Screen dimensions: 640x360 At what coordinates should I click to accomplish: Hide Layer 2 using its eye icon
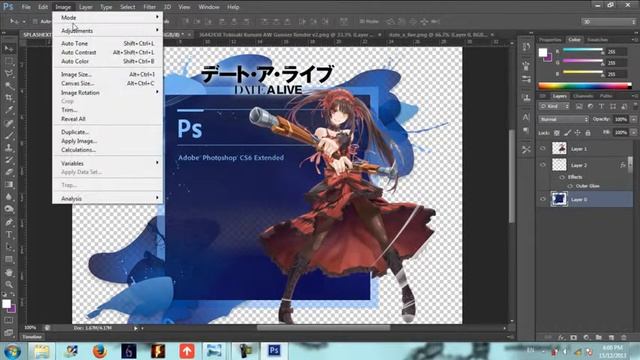tap(543, 165)
